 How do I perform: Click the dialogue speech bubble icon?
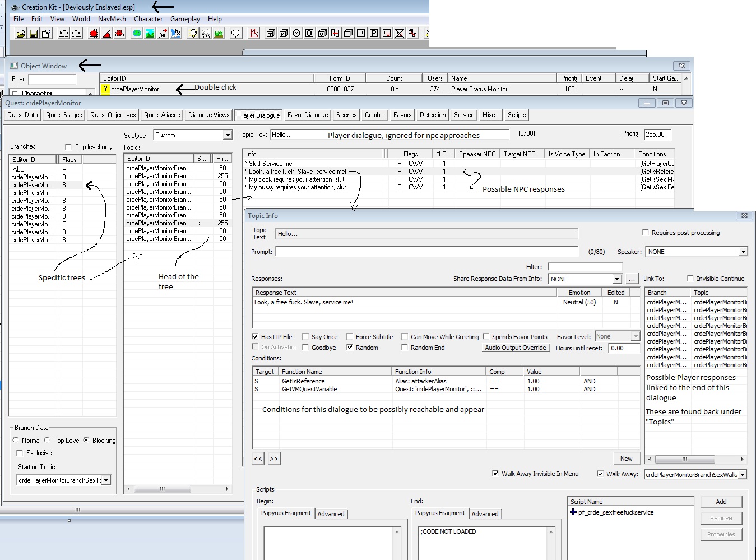pos(236,34)
